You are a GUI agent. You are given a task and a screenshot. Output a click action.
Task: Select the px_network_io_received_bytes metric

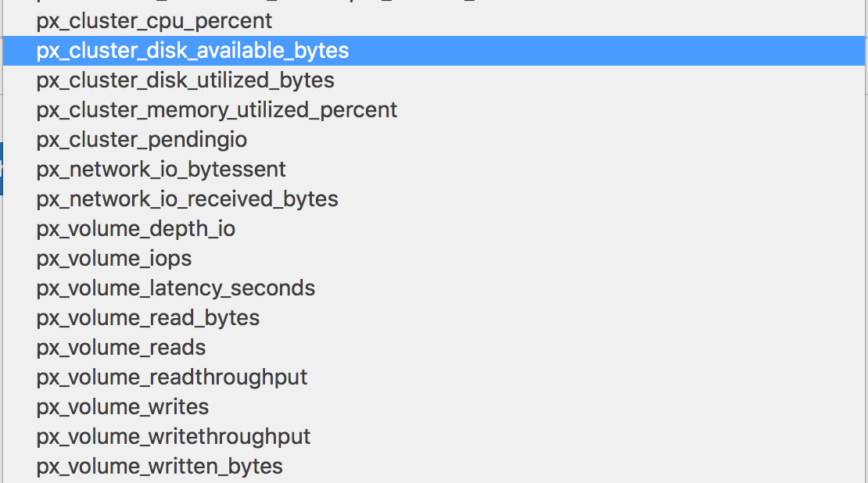(187, 199)
